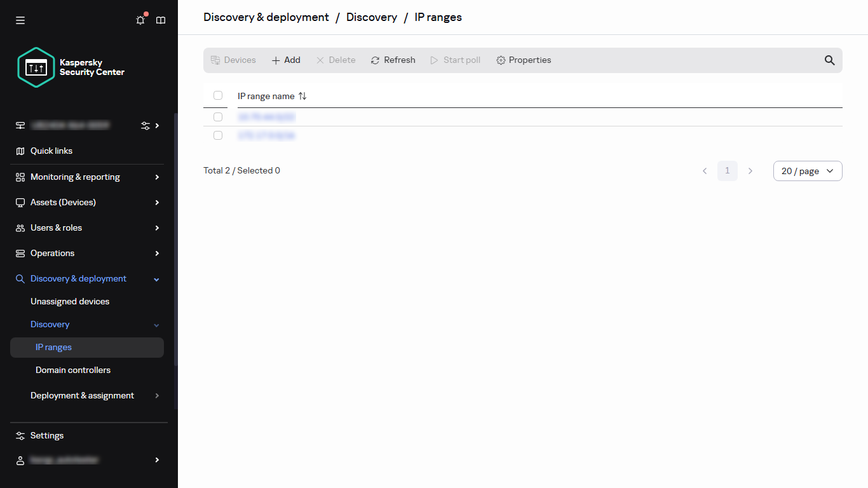Sort by IP range name arrows

tap(302, 96)
